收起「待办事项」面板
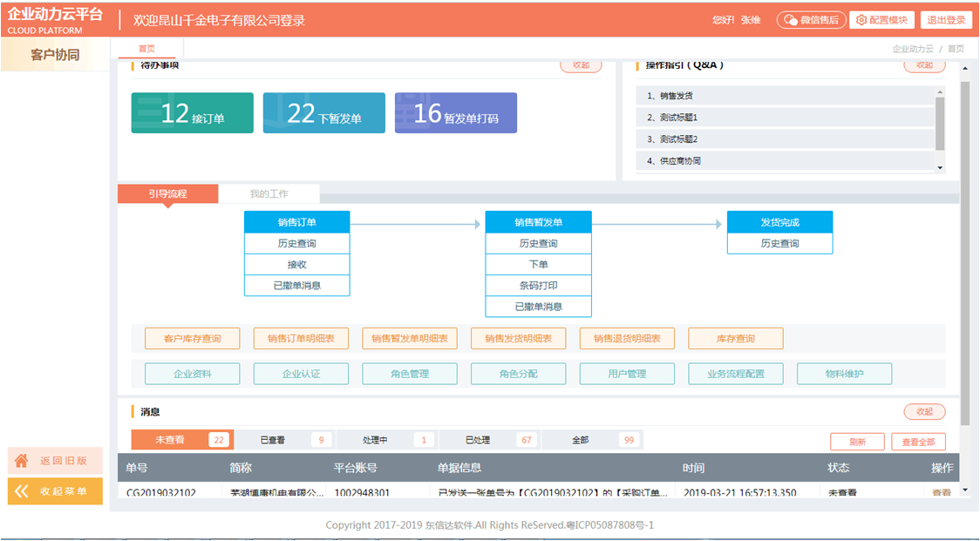 581,64
